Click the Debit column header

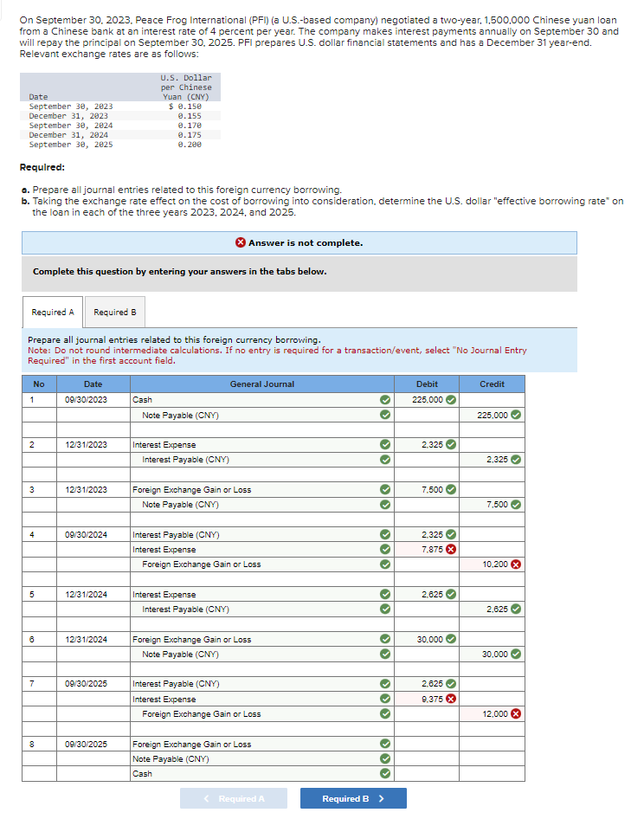pos(427,384)
